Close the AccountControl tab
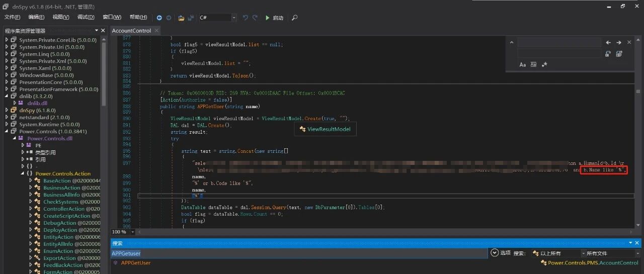This screenshot has width=644, height=274. point(156,31)
